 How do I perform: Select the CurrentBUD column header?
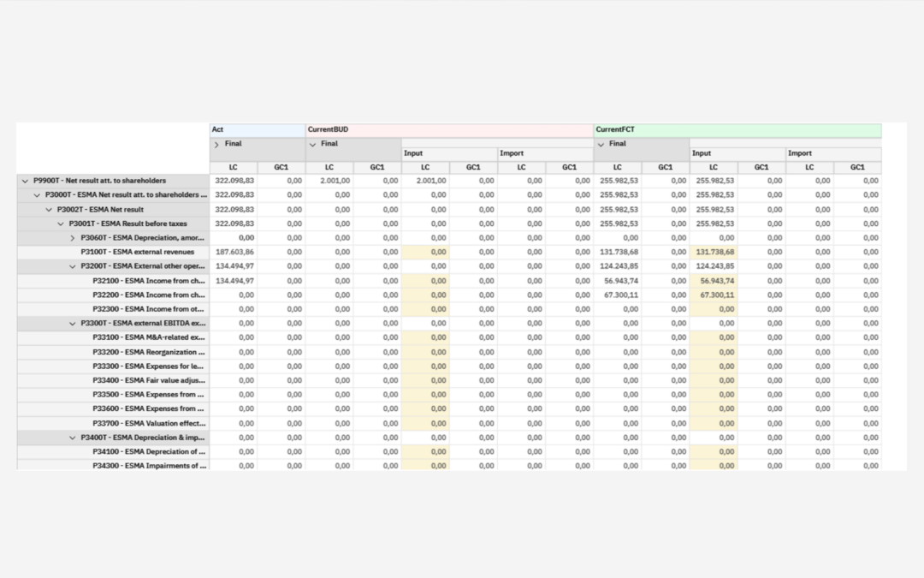(x=450, y=130)
